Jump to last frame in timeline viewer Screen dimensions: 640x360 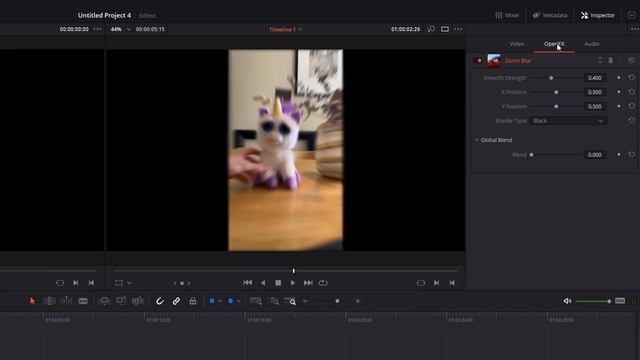click(x=308, y=283)
